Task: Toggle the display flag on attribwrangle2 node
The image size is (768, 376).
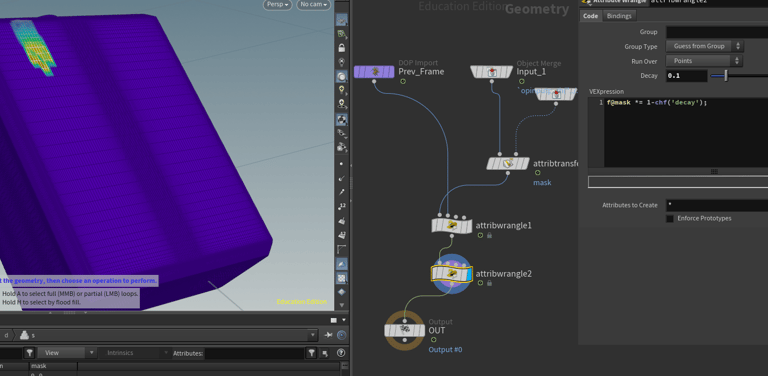Action: pos(469,274)
